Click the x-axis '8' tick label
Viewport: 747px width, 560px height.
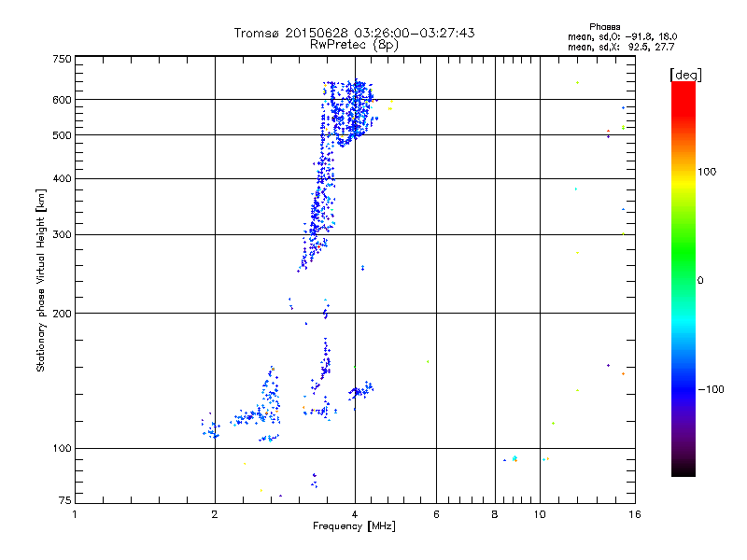(495, 514)
